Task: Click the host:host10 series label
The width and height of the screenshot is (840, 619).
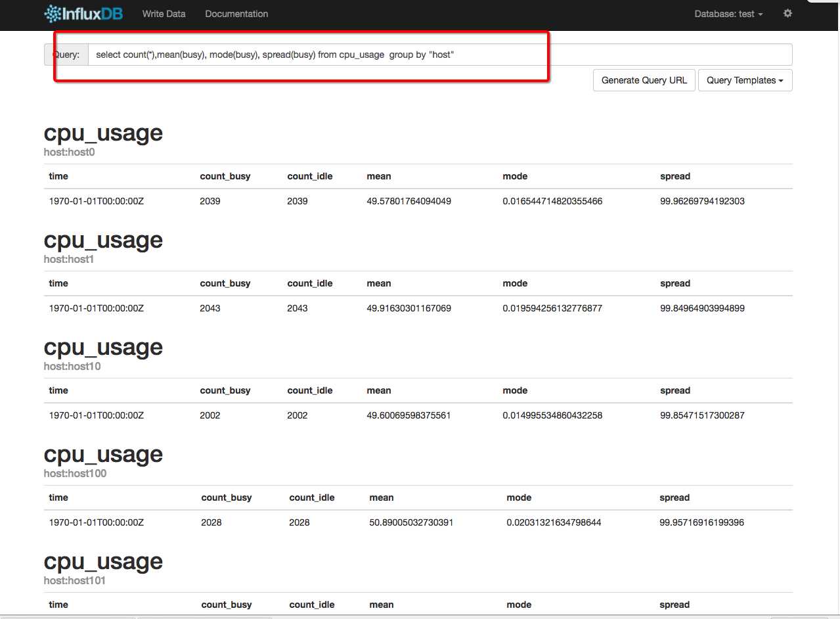Action: 72,367
